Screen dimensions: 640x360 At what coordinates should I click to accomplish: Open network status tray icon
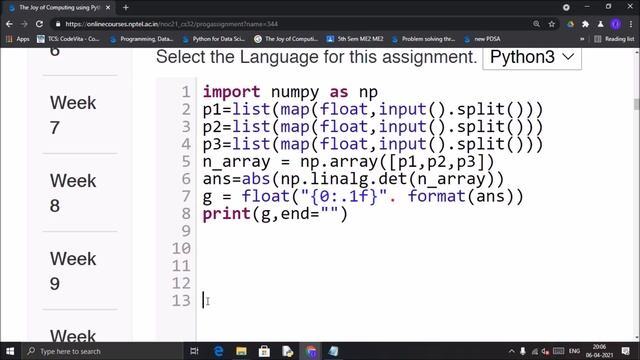tap(534, 351)
